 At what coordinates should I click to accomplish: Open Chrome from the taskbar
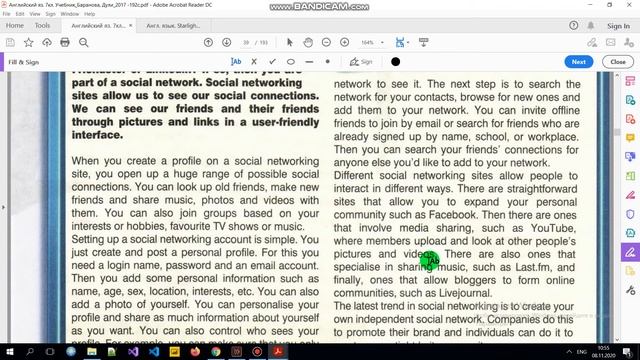point(216,351)
